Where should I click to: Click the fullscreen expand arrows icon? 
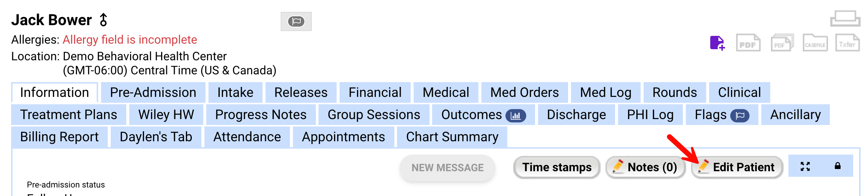[805, 166]
